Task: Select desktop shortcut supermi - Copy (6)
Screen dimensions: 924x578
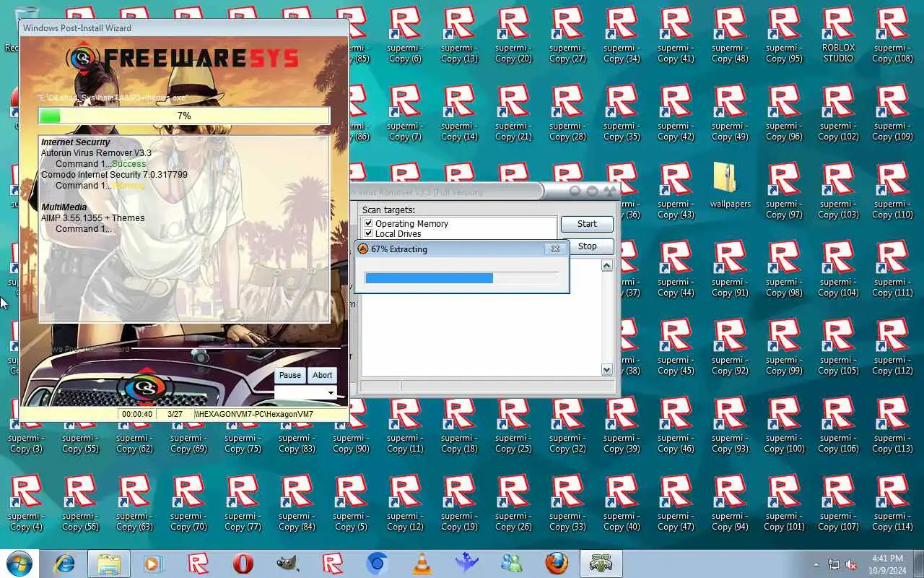Action: tap(405, 35)
